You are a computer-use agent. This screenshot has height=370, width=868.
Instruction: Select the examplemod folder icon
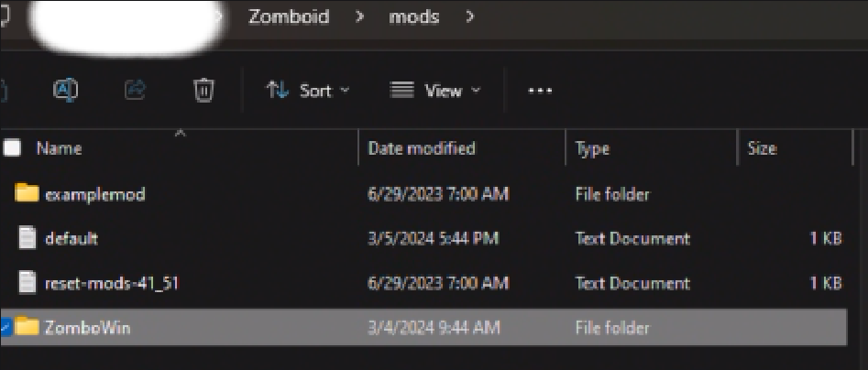27,193
